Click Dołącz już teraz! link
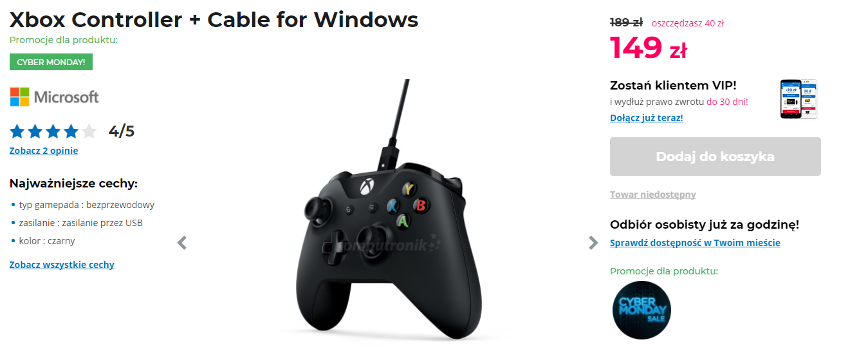 point(647,118)
